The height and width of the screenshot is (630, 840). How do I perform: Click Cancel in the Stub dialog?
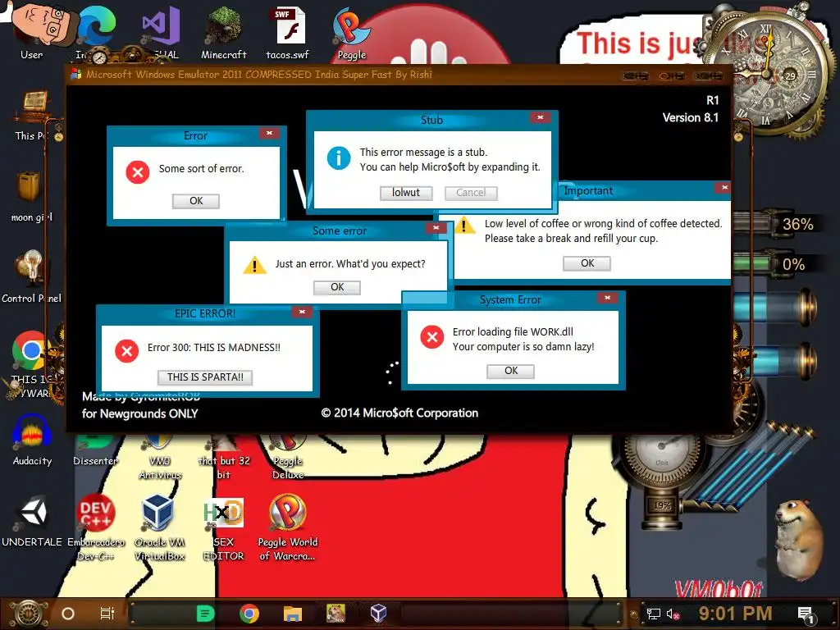[471, 193]
